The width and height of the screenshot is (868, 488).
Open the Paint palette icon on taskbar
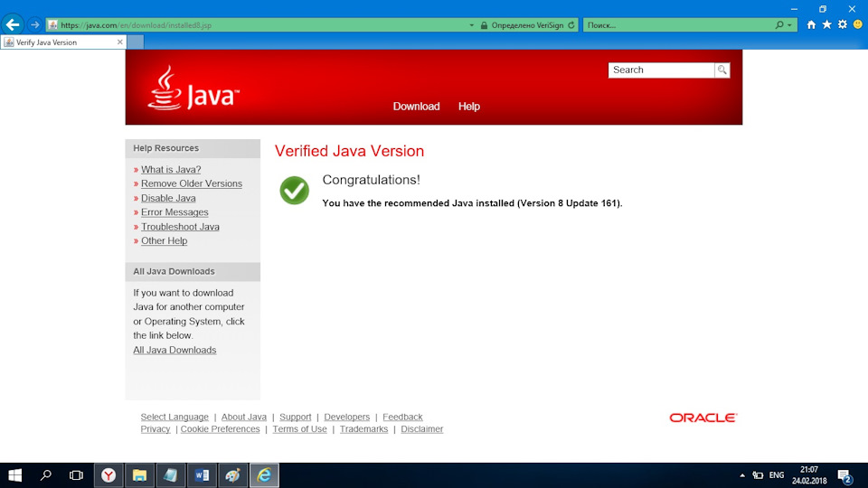(x=232, y=475)
